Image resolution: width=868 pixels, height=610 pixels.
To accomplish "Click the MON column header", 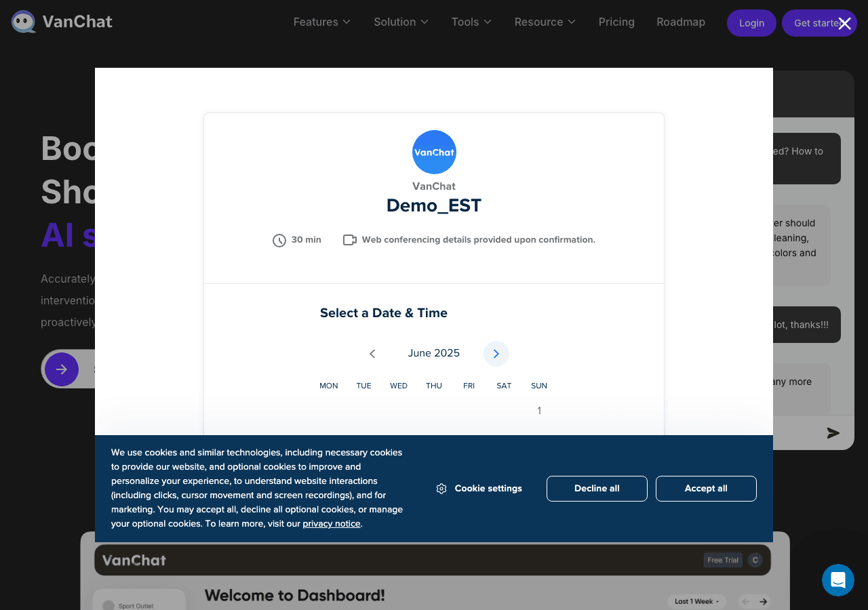I will coord(329,386).
